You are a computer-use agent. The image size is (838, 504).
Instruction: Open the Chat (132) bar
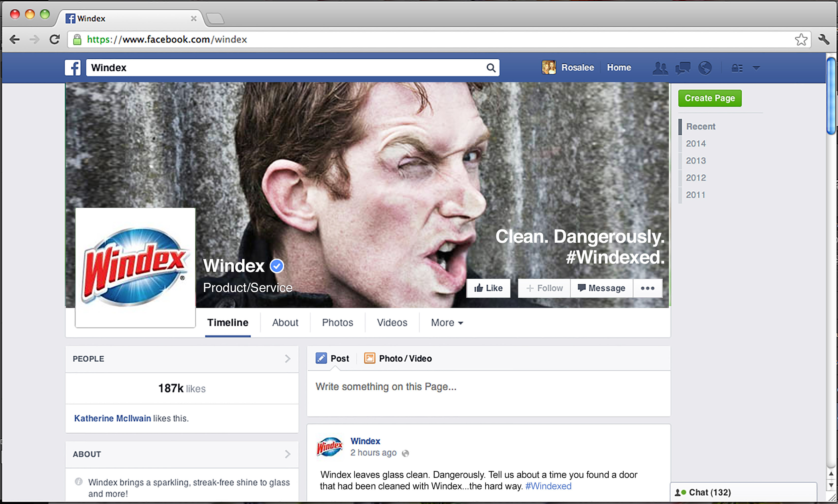click(x=743, y=493)
